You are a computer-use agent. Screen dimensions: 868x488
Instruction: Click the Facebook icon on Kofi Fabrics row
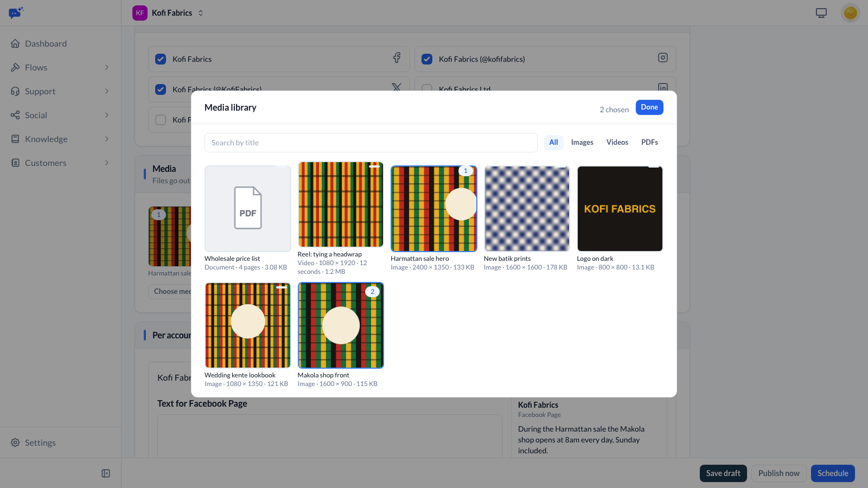click(x=397, y=57)
